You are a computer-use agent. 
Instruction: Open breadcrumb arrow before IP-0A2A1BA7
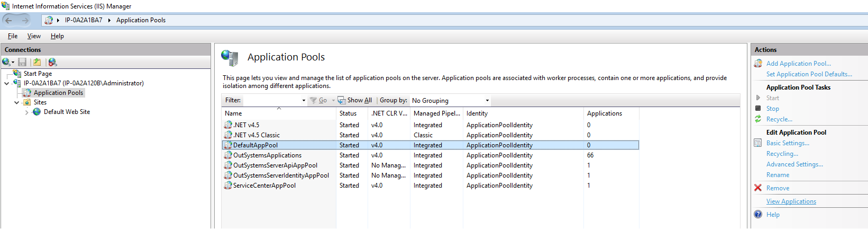pos(58,20)
